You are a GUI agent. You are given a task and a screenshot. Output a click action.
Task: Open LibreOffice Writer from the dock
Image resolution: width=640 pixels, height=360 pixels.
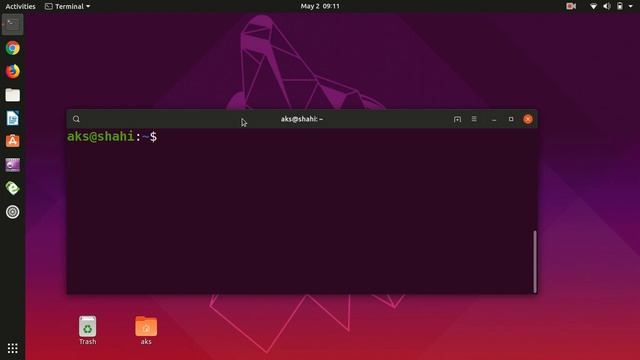point(13,118)
